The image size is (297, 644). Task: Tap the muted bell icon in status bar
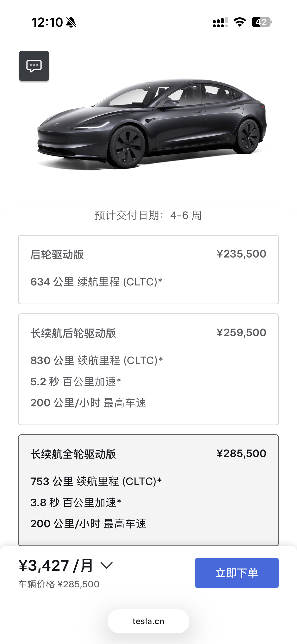tap(71, 22)
